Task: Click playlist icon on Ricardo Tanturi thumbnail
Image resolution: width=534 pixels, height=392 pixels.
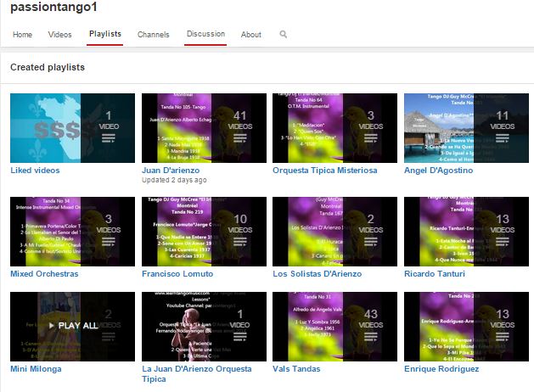Action: tap(502, 242)
